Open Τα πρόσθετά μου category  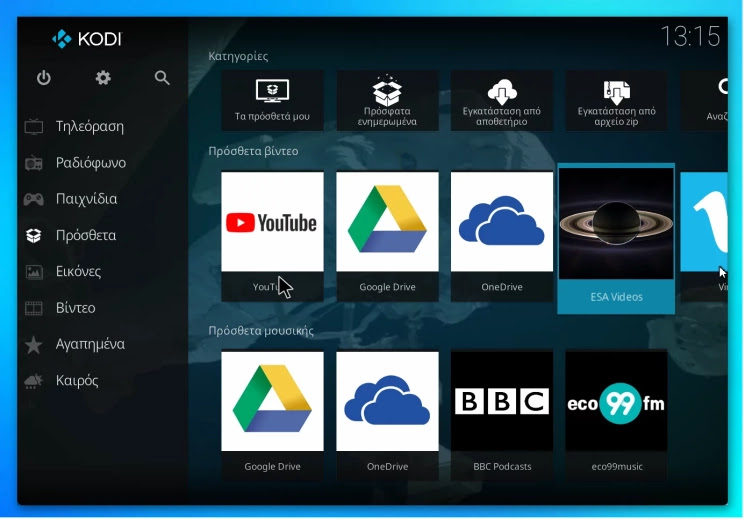pos(272,101)
